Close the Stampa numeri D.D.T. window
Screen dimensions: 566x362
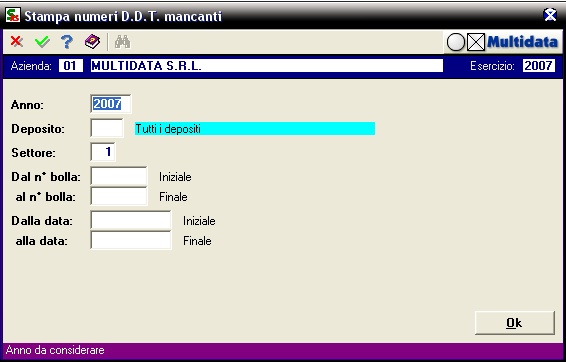pos(550,15)
